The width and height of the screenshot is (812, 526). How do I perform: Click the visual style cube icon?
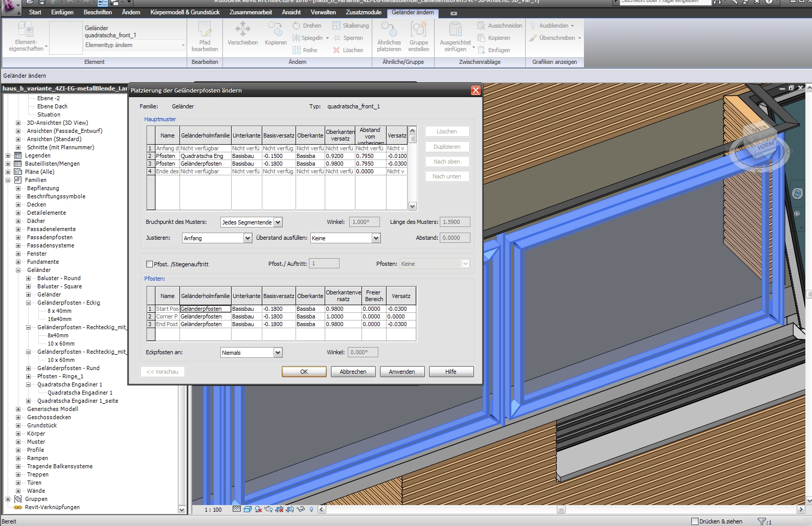247,509
